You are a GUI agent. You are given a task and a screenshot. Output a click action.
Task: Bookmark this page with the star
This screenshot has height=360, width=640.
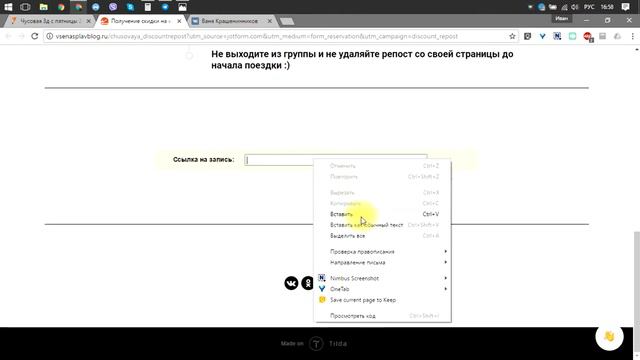512,36
